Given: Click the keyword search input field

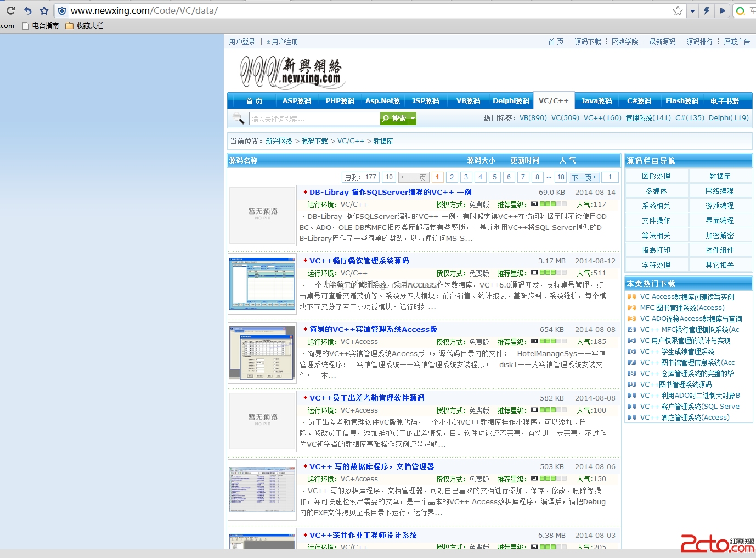Looking at the screenshot, I should [x=314, y=119].
